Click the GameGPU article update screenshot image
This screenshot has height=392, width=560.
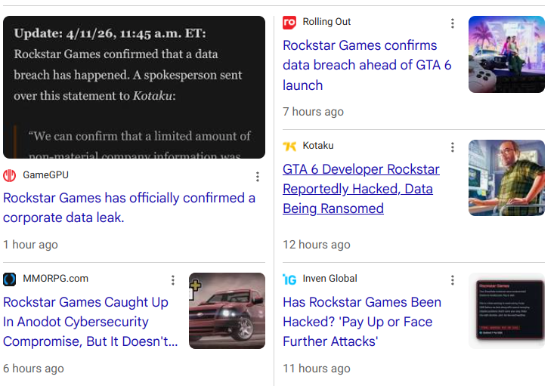pos(134,87)
